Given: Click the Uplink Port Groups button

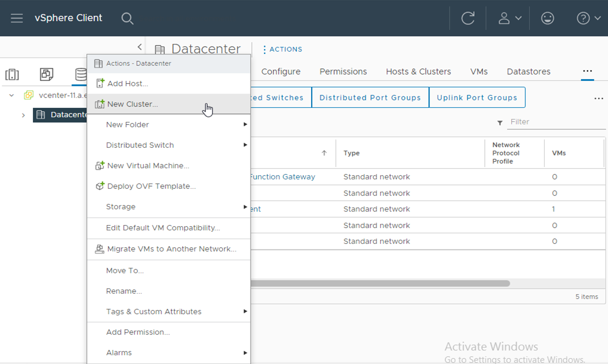Looking at the screenshot, I should coord(477,98).
